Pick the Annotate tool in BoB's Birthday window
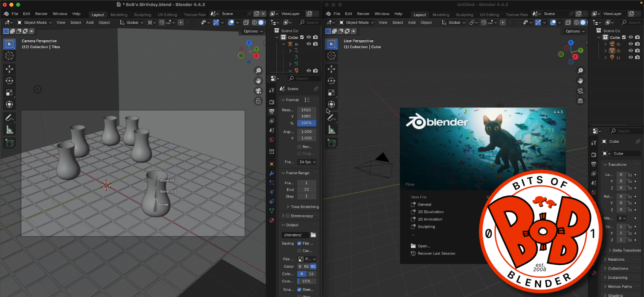This screenshot has height=297, width=644. point(9,118)
